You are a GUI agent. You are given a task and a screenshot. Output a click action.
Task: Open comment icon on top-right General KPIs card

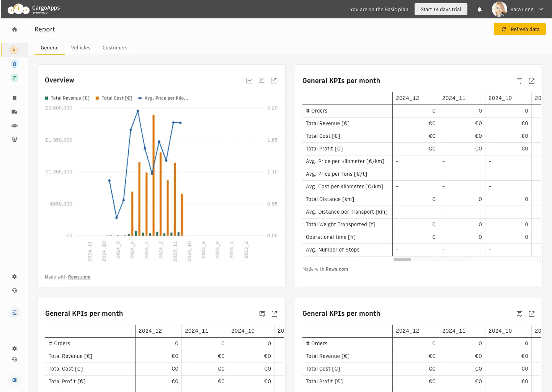coord(519,81)
